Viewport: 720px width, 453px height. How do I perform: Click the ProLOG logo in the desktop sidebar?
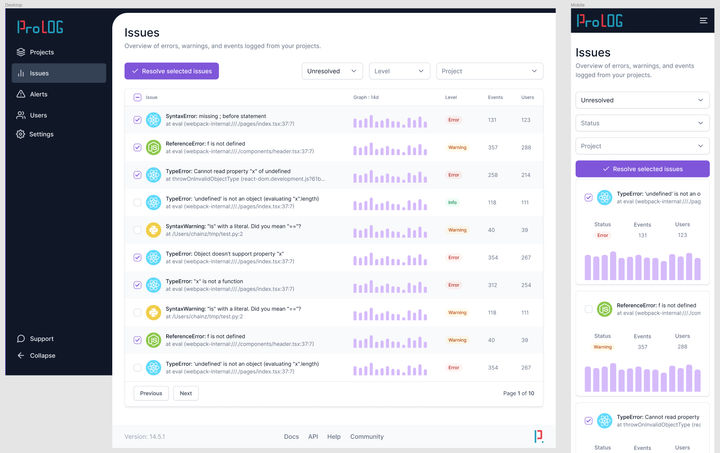tap(40, 27)
